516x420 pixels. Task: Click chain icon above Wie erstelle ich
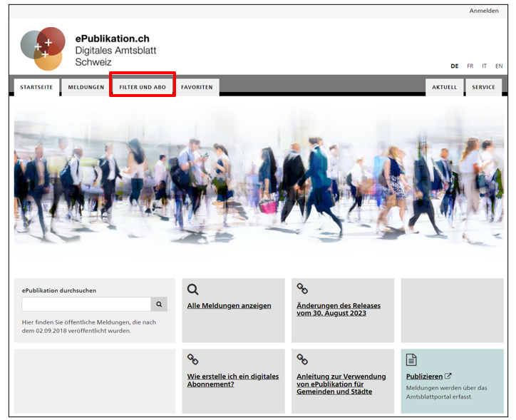[193, 359]
